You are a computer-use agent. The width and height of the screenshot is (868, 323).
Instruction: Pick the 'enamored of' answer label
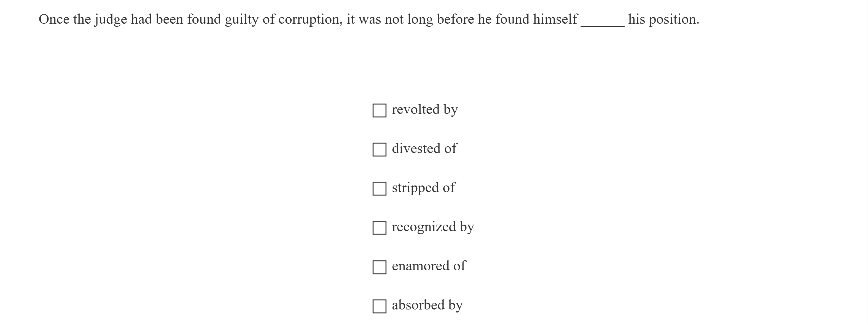[x=429, y=266]
